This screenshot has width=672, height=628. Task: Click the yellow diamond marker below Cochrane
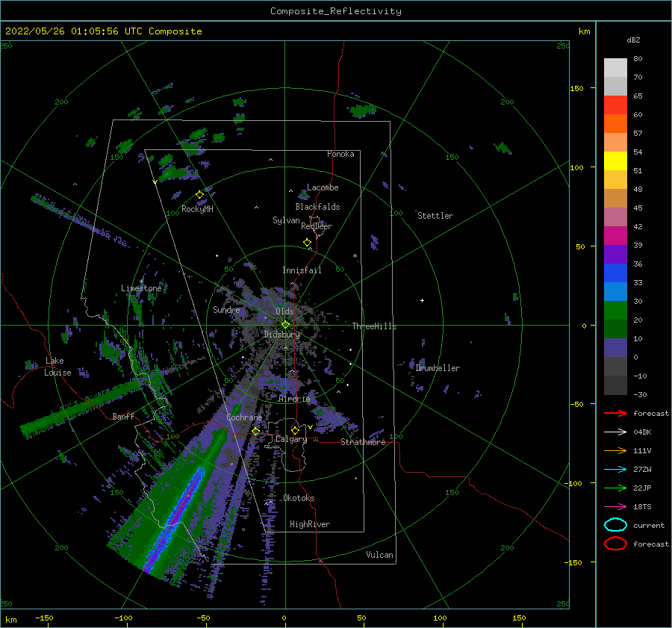pyautogui.click(x=256, y=432)
